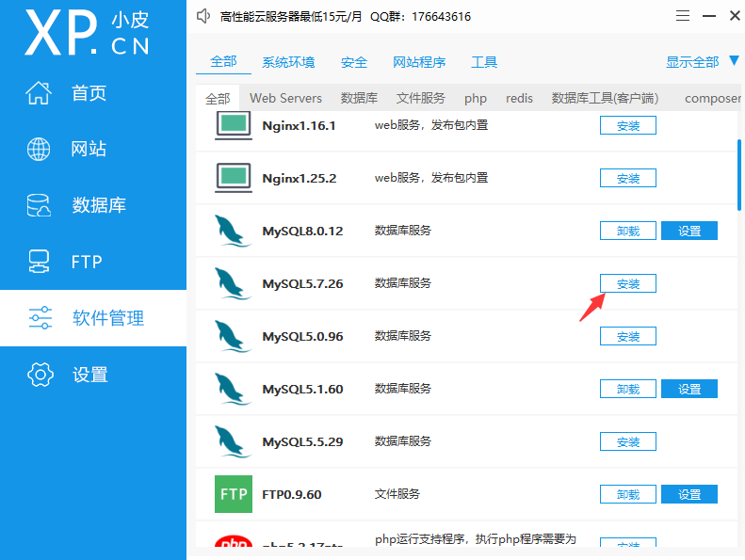Install Nginx1.16.1 with 安装 button
Screen dimensions: 745x560
(x=628, y=125)
